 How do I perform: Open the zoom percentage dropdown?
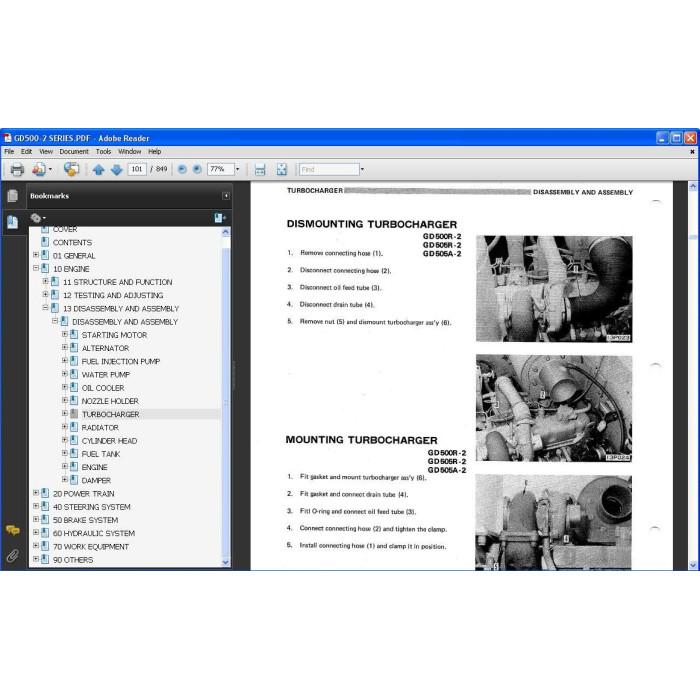click(238, 169)
